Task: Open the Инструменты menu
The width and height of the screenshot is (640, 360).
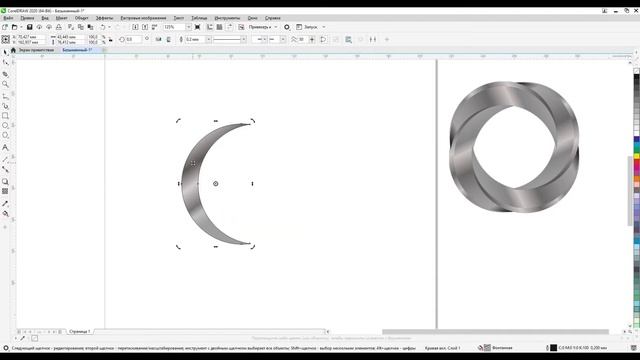Action: pos(227,18)
